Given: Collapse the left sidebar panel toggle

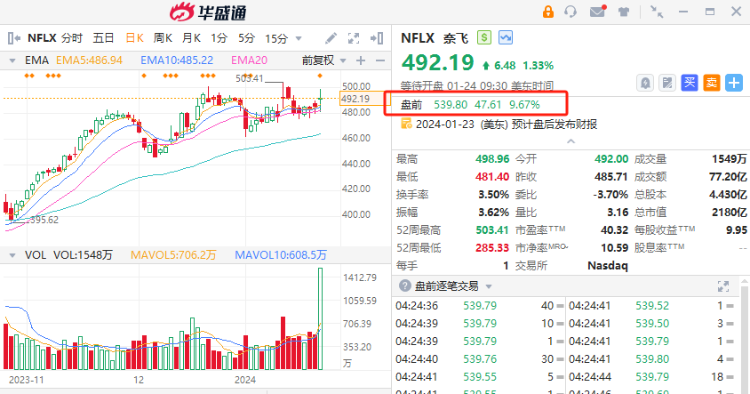Looking at the screenshot, I should 14,38.
